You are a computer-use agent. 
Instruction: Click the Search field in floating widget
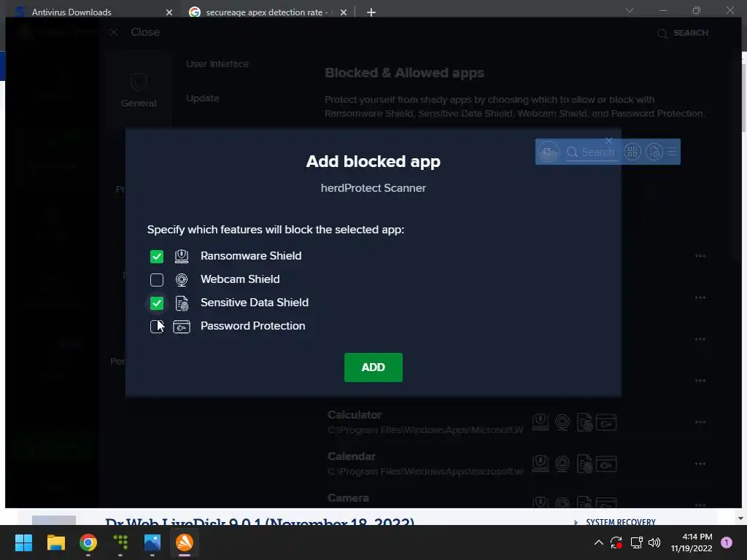click(x=592, y=152)
